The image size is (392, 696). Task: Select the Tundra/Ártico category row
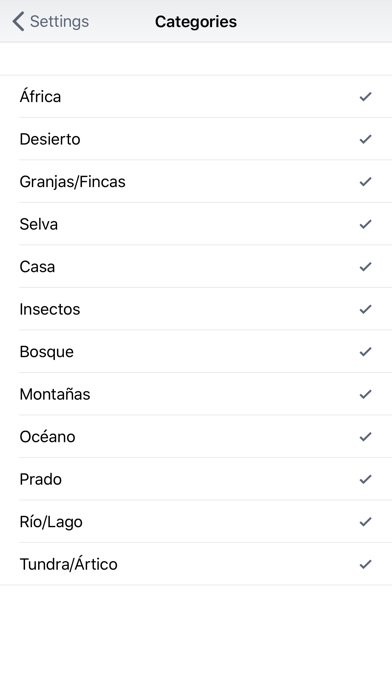pos(196,564)
